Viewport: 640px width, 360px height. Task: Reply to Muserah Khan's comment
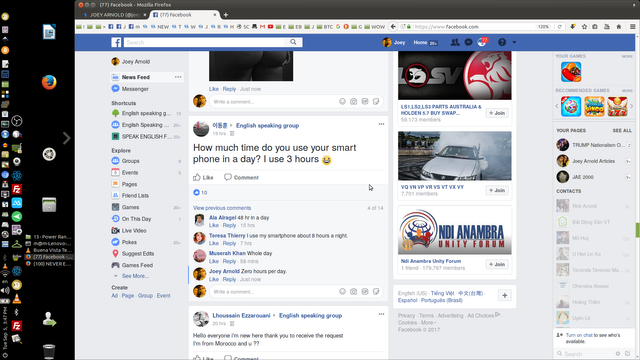(x=229, y=261)
